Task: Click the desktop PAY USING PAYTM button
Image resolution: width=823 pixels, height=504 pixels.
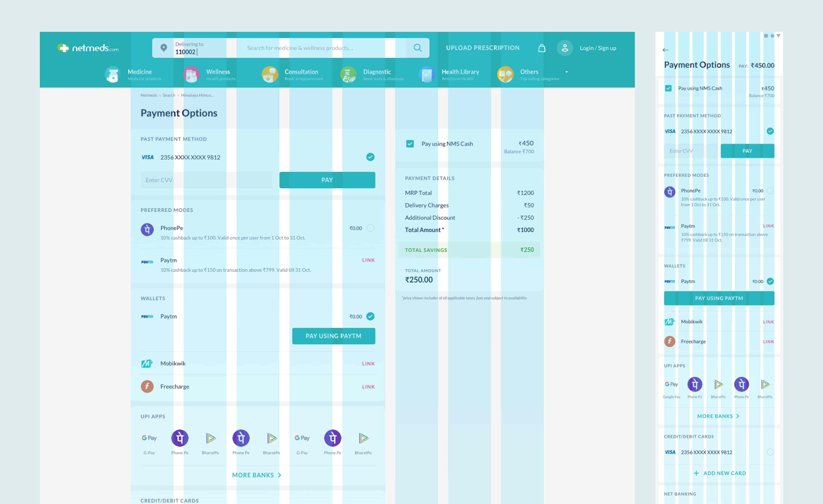Action: coord(333,336)
